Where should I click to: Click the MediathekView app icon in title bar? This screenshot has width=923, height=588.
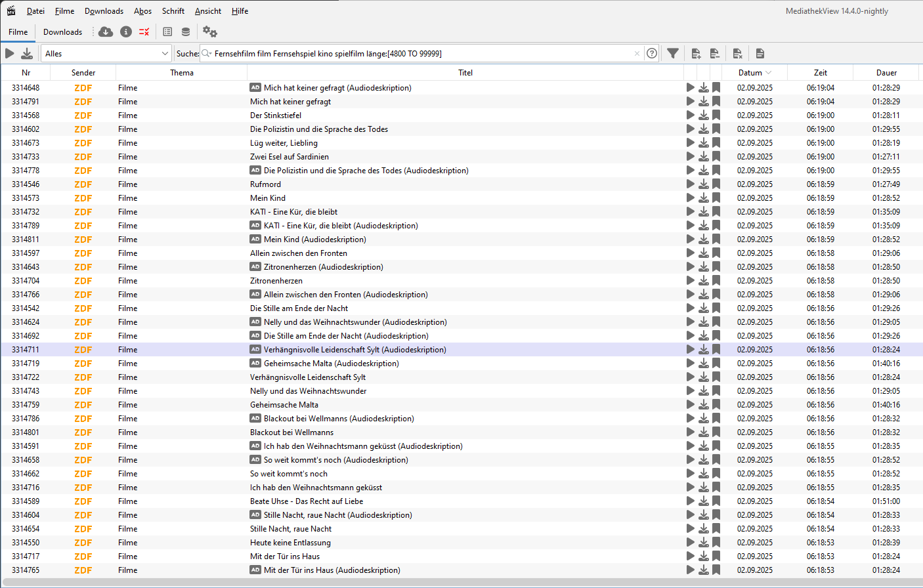(11, 10)
